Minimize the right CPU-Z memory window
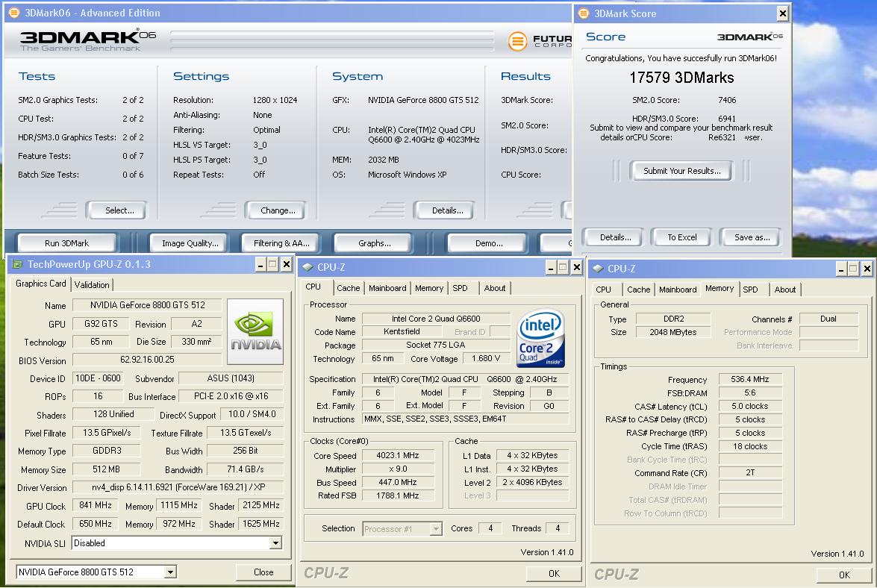This screenshot has width=877, height=588. click(841, 269)
